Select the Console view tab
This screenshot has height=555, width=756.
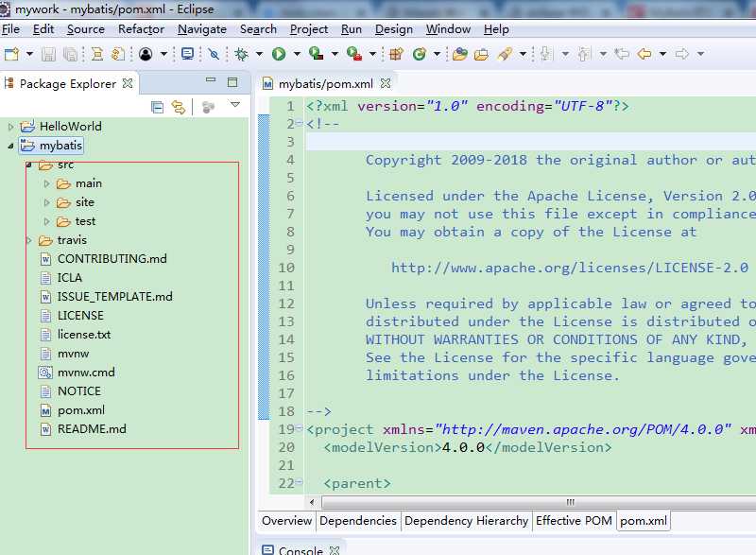click(301, 549)
